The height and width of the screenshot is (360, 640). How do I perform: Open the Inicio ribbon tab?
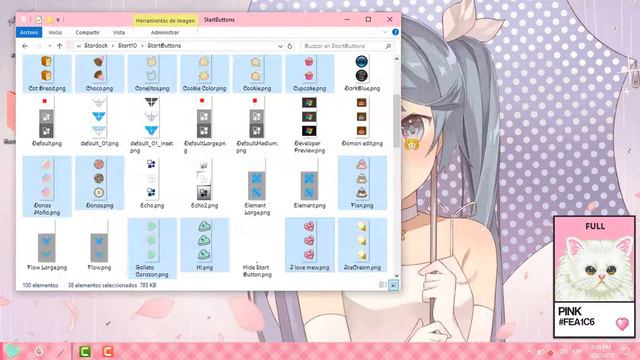pyautogui.click(x=55, y=32)
